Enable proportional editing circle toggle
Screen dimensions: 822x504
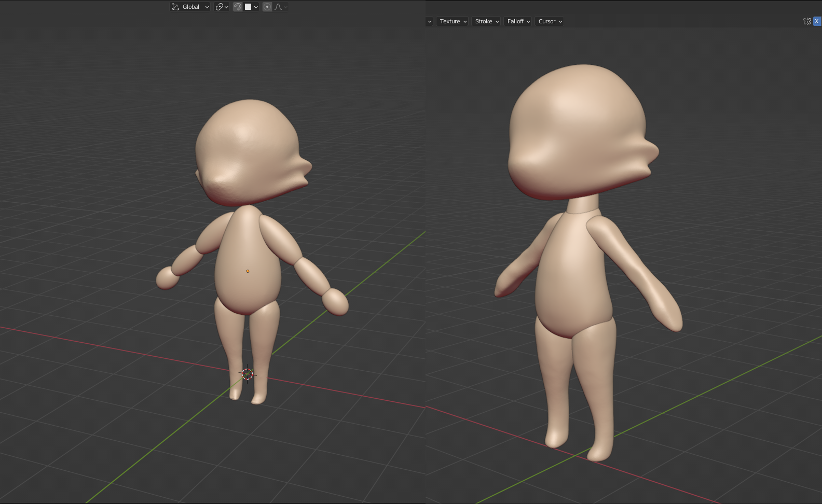coord(267,7)
